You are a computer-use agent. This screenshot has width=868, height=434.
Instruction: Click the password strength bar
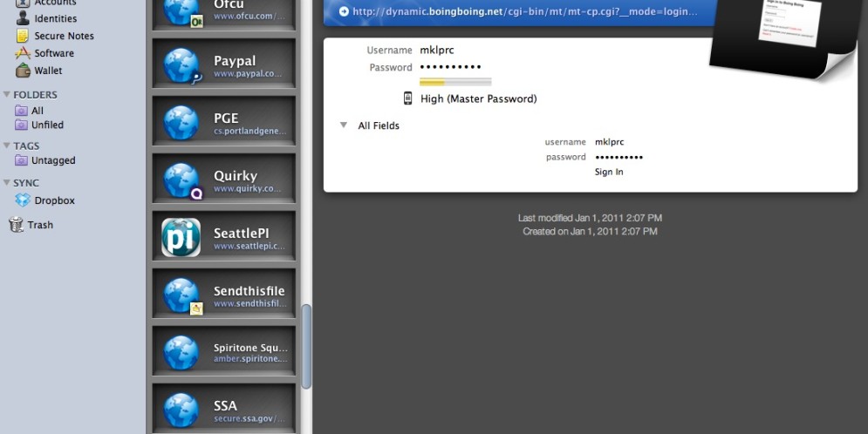point(455,82)
